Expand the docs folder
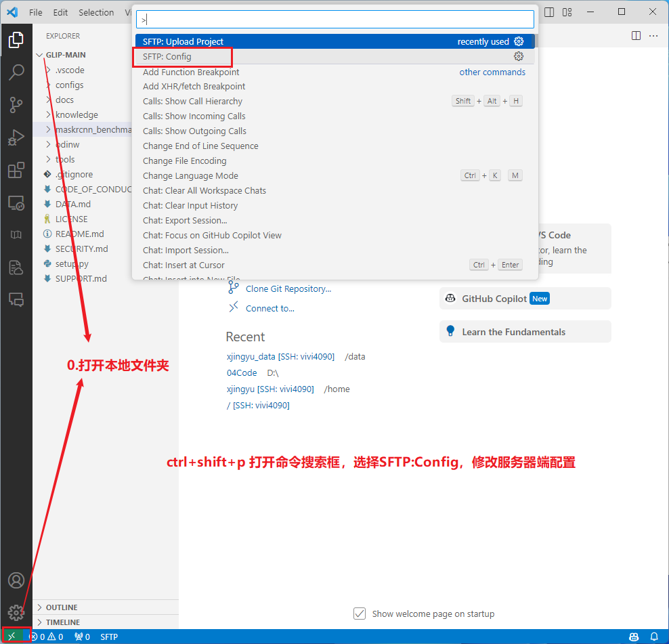 48,100
